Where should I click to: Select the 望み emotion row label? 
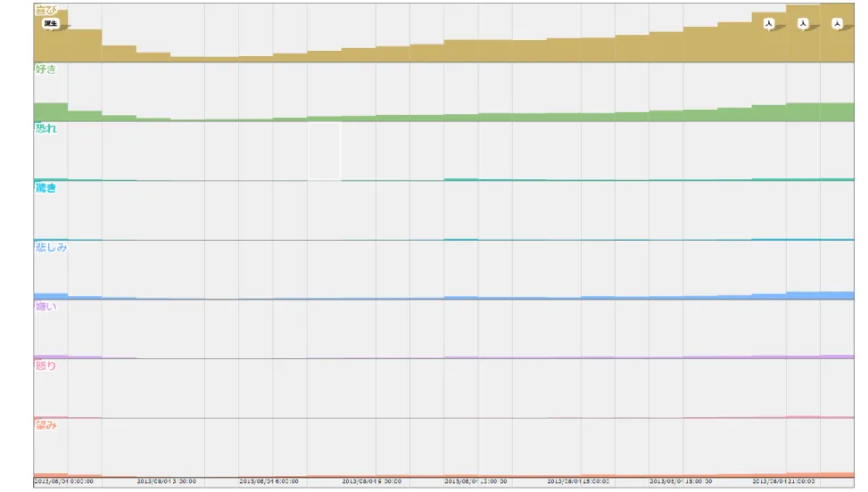click(x=46, y=425)
